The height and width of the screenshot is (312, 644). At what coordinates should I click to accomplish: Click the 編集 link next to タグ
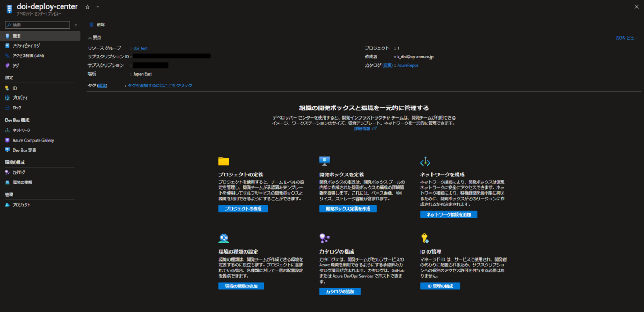click(102, 85)
